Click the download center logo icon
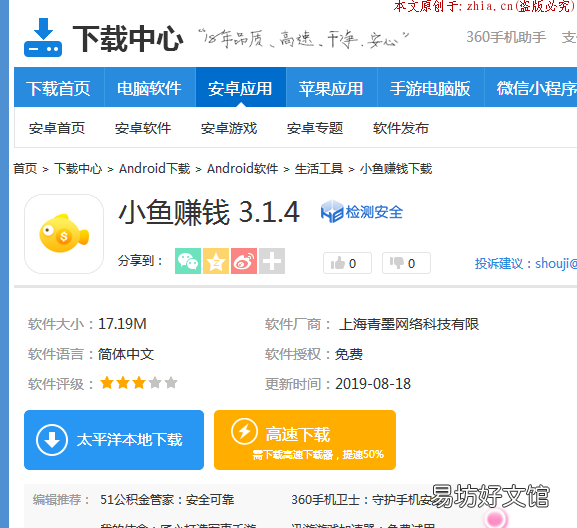This screenshot has height=528, width=577. point(43,38)
